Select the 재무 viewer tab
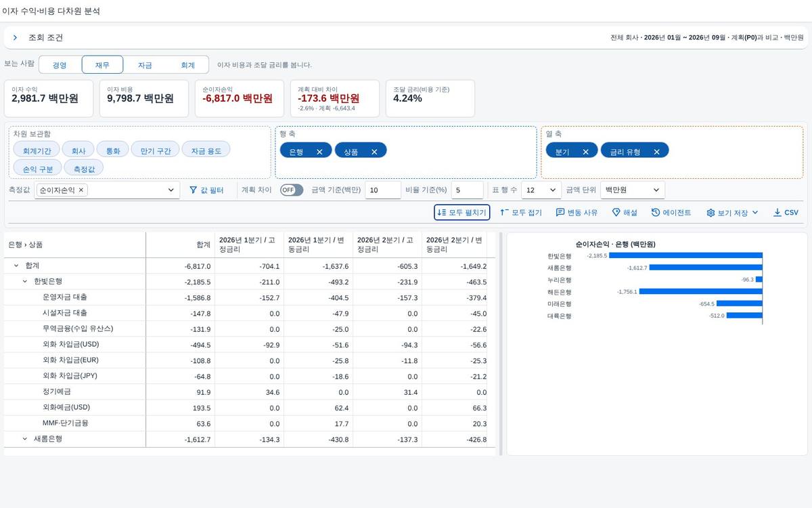 click(102, 65)
